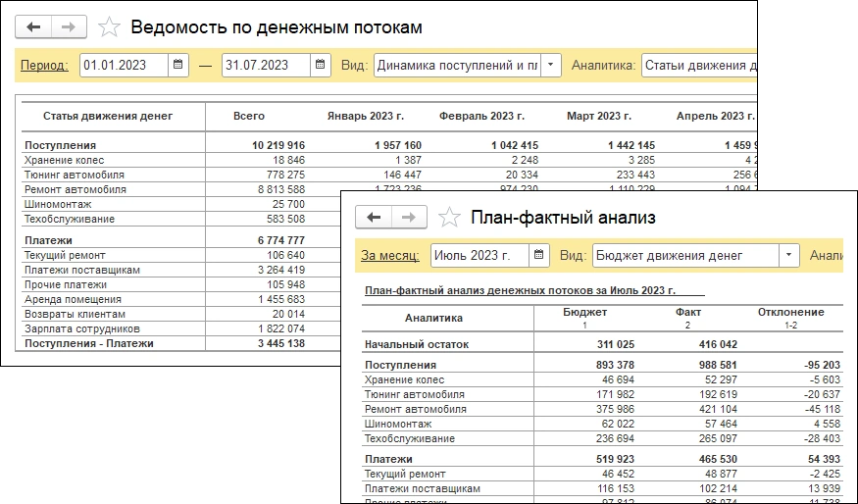Click the За месяц link
This screenshot has width=858, height=504.
click(389, 256)
